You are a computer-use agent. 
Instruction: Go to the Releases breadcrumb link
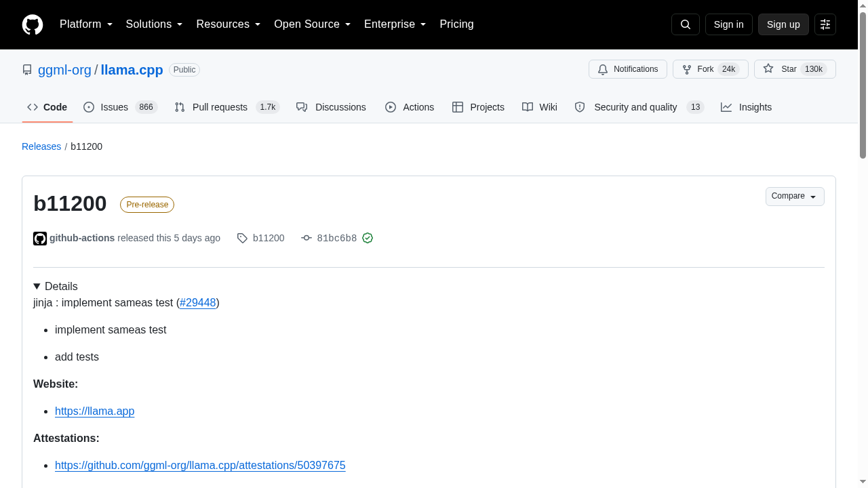(41, 146)
